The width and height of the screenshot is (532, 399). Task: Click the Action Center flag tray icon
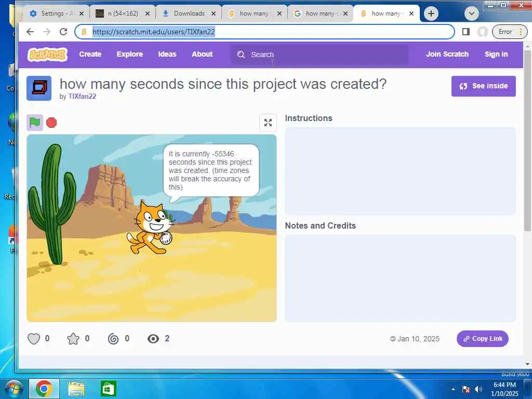[466, 389]
